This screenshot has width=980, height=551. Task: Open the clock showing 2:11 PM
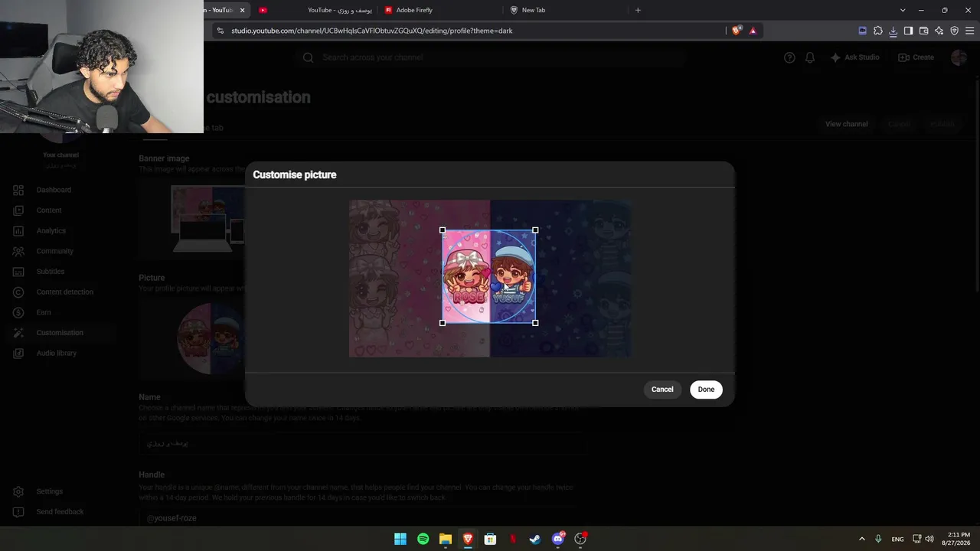959,539
